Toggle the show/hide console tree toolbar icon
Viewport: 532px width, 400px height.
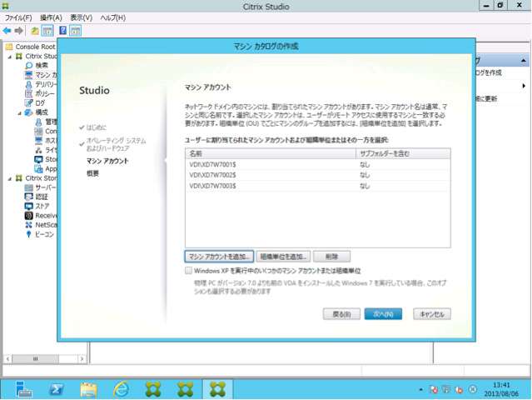pos(47,31)
